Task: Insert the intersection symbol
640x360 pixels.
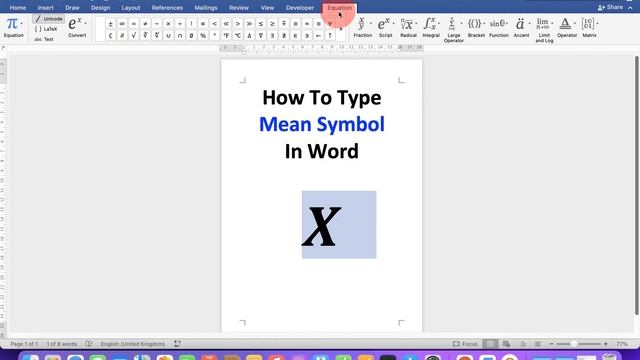Action: click(180, 36)
